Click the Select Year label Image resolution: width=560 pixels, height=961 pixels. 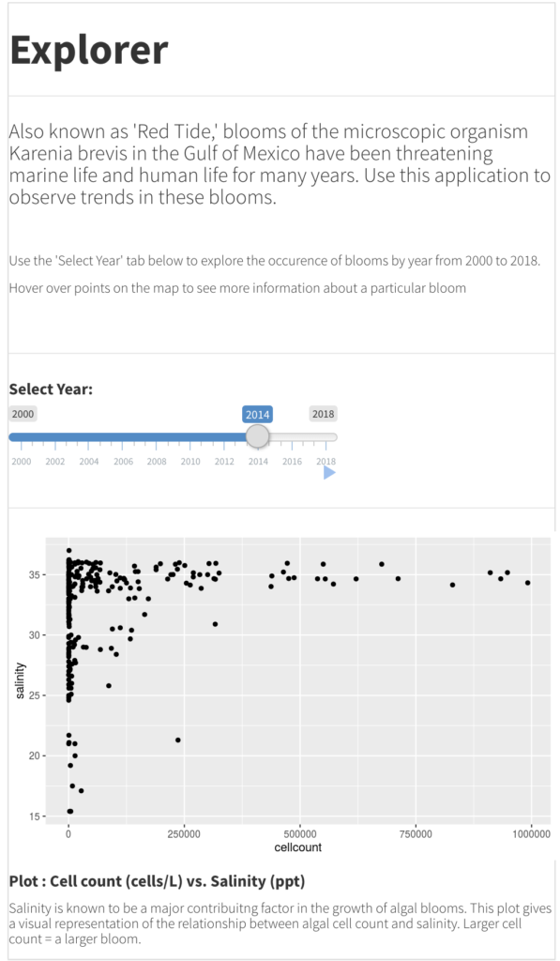[x=51, y=389]
